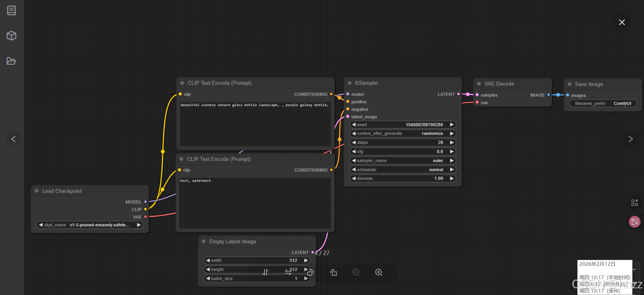Screen dimensions: 644x295
Task: Increase cfg with the right arrow
Action: tap(452, 152)
